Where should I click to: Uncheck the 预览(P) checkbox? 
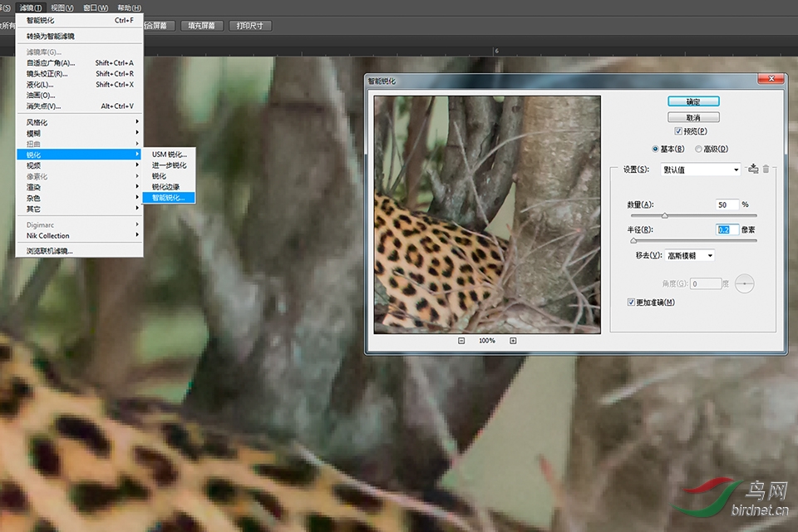click(678, 131)
